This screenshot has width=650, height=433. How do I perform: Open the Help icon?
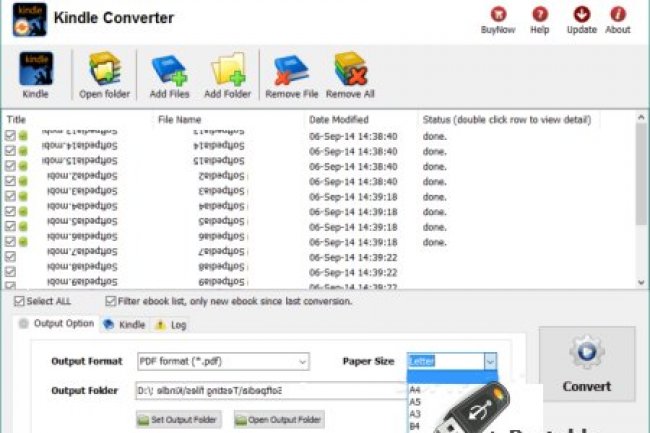pos(540,17)
